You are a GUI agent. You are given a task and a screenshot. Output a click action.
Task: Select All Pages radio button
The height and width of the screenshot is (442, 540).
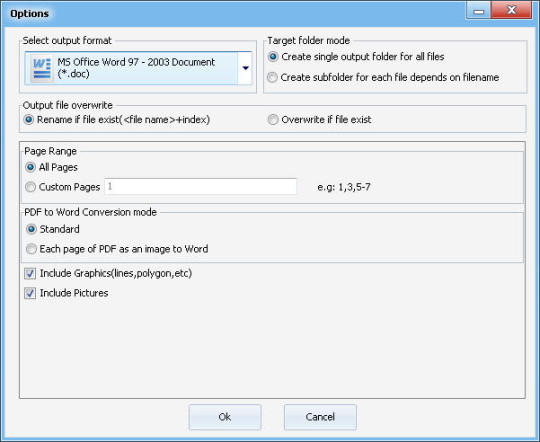click(x=30, y=167)
